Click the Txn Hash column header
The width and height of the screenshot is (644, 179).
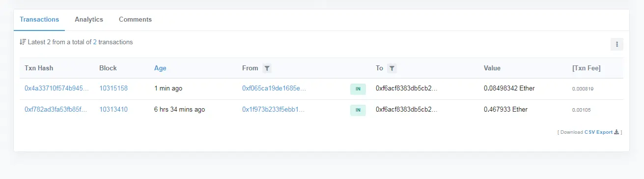39,68
